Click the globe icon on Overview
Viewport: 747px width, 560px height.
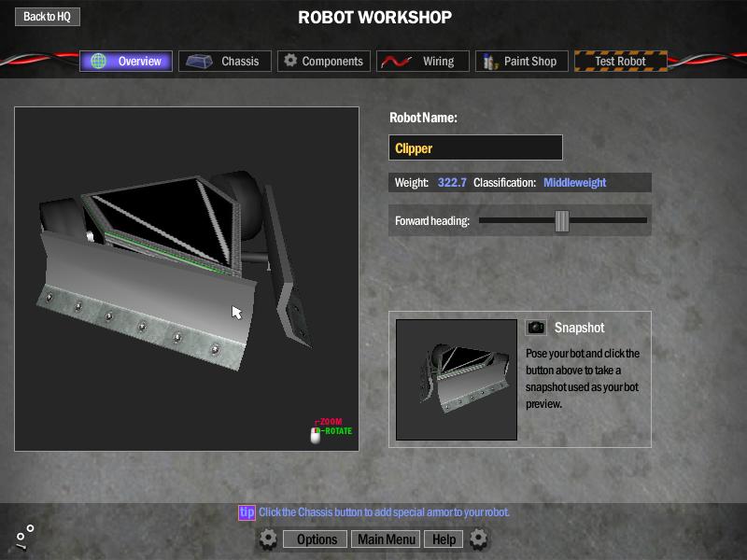tap(99, 61)
